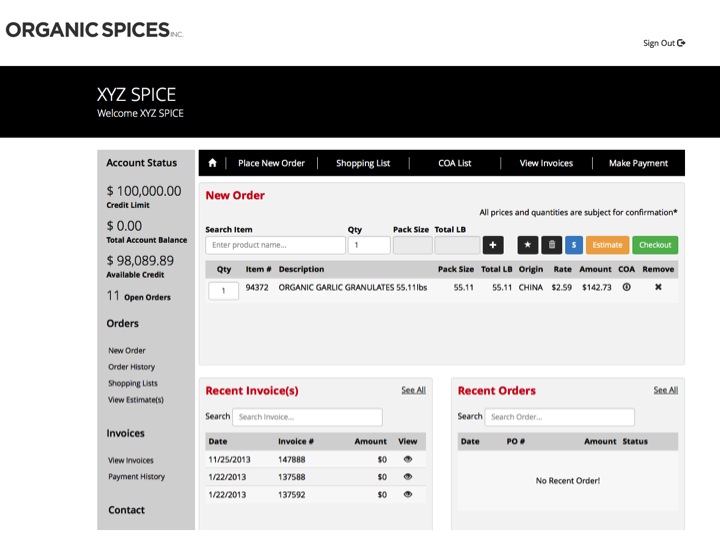The width and height of the screenshot is (720, 540).
Task: Open COA info icon for garlic granulates
Action: tap(626, 287)
